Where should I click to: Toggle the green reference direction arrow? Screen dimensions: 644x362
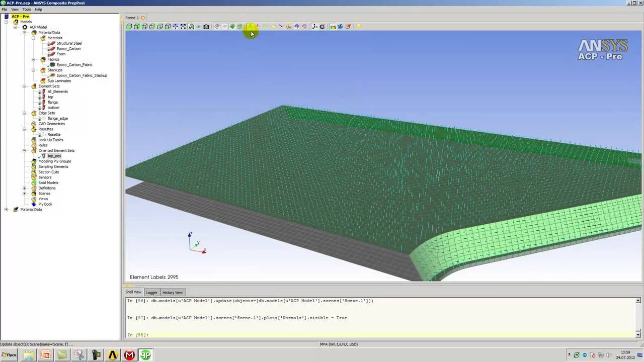(266, 27)
